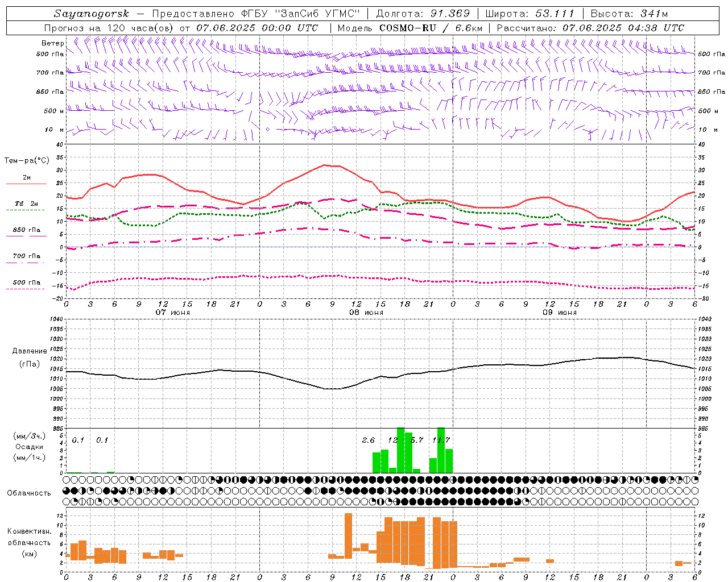Click the 'Ветер' wind panel label
The image size is (728, 582).
(x=52, y=43)
